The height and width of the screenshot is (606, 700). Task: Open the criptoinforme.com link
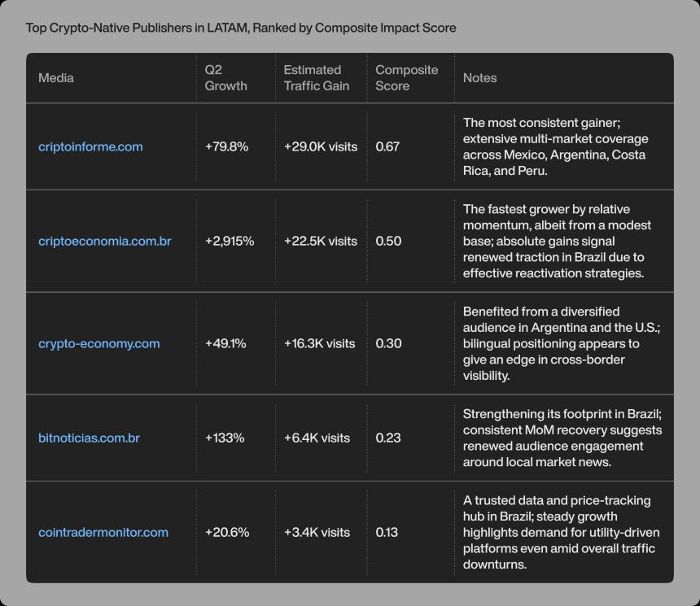[90, 146]
